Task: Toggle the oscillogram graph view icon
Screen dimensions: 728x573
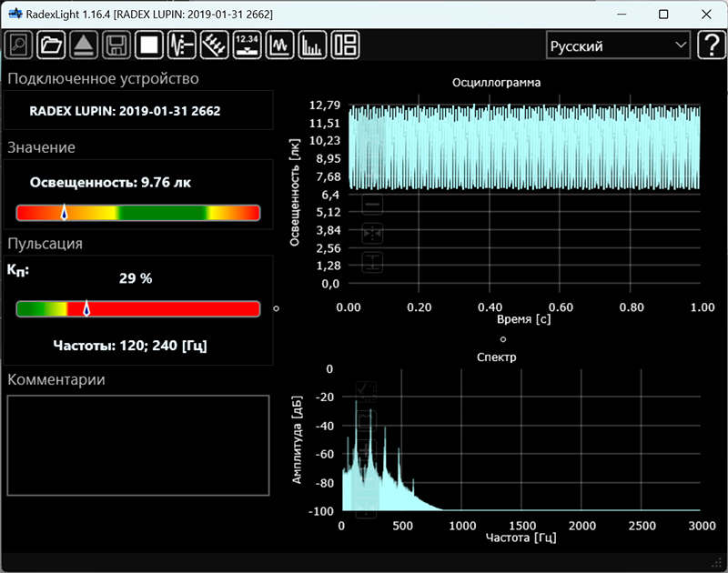Action: point(280,45)
